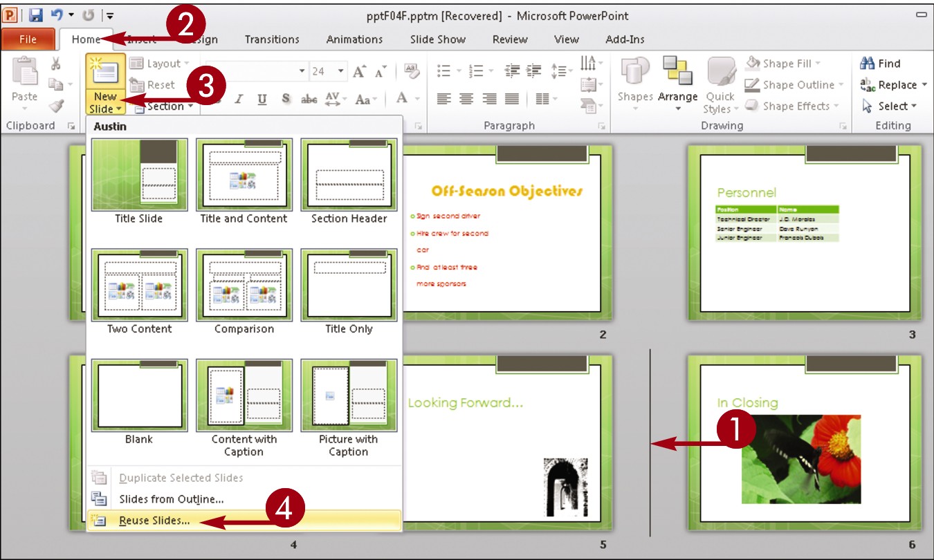The image size is (934, 560).
Task: Click the Center text alignment icon
Action: click(466, 99)
